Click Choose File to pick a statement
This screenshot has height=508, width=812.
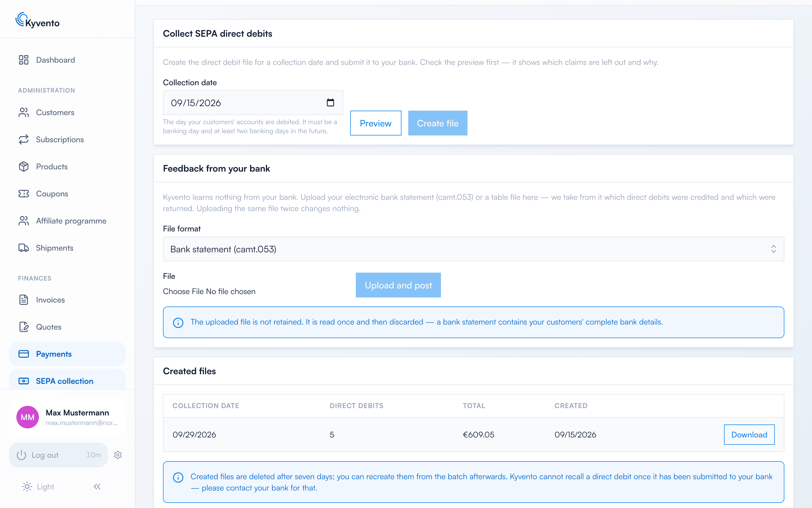[x=183, y=291]
